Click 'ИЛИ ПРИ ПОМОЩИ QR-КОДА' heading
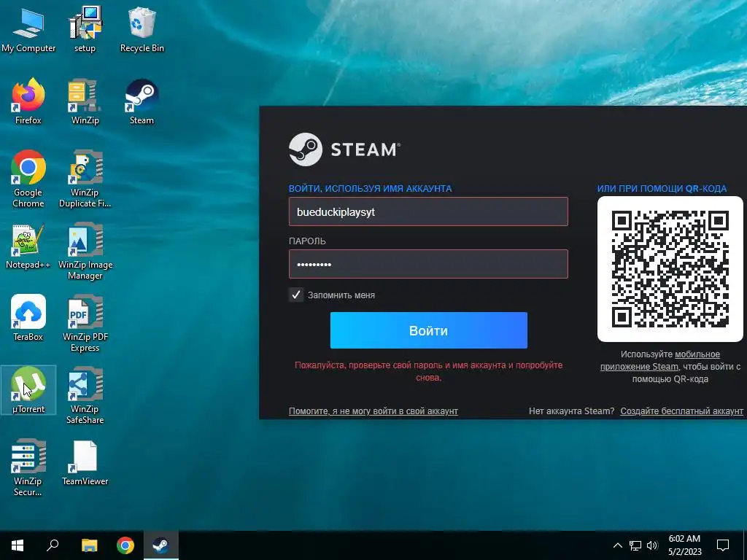The width and height of the screenshot is (747, 560). pyautogui.click(x=662, y=189)
